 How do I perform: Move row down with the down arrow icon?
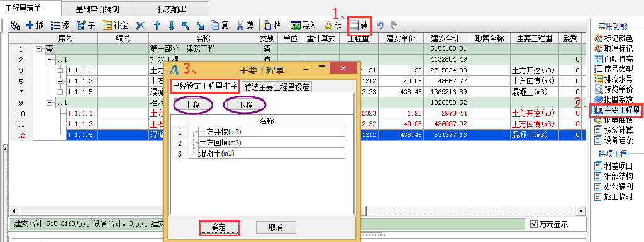pos(171,25)
